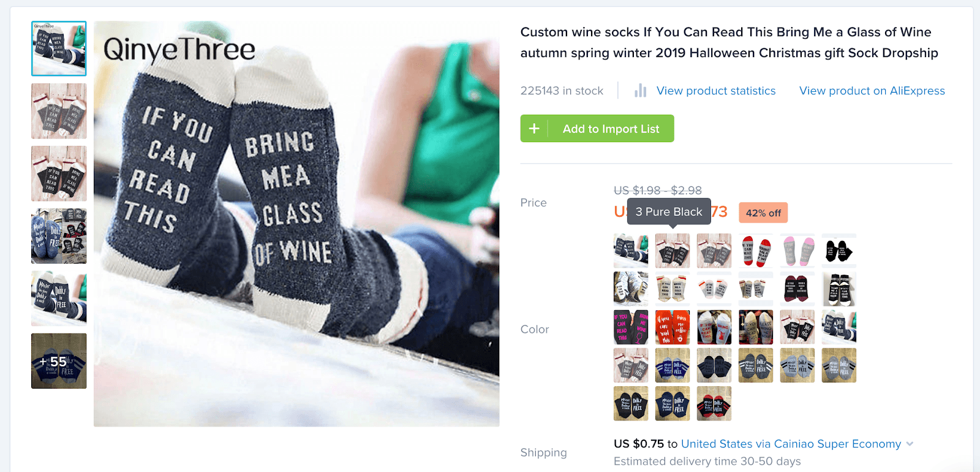
Task: Open View product statistics link
Action: coord(716,91)
